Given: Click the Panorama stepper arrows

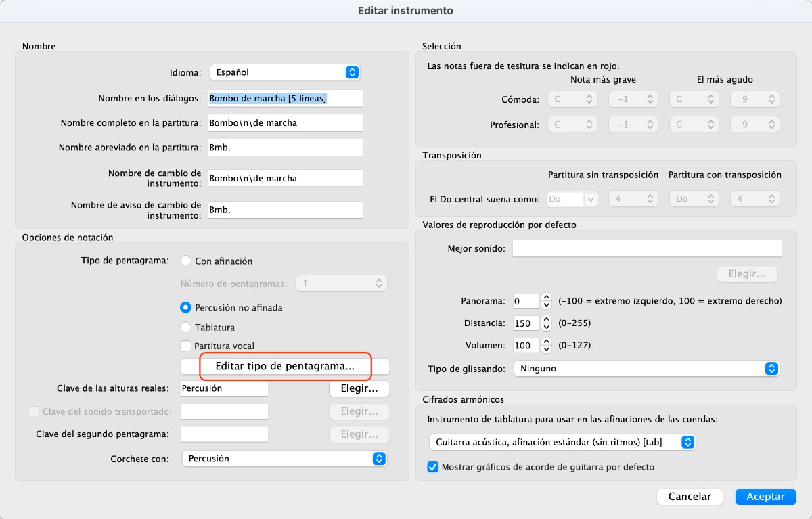Looking at the screenshot, I should tap(547, 301).
